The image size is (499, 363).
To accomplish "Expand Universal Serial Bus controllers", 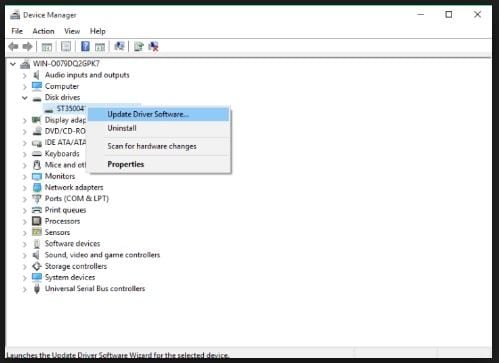I will click(x=24, y=289).
